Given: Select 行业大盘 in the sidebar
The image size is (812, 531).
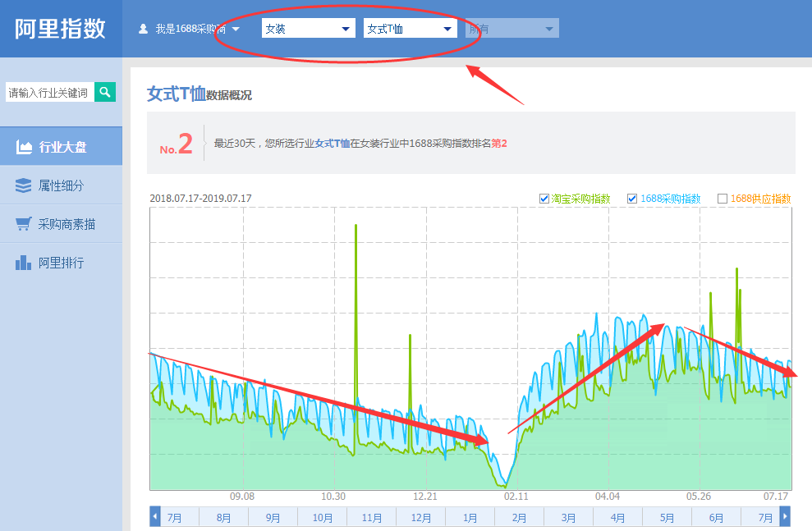Looking at the screenshot, I should click(61, 146).
